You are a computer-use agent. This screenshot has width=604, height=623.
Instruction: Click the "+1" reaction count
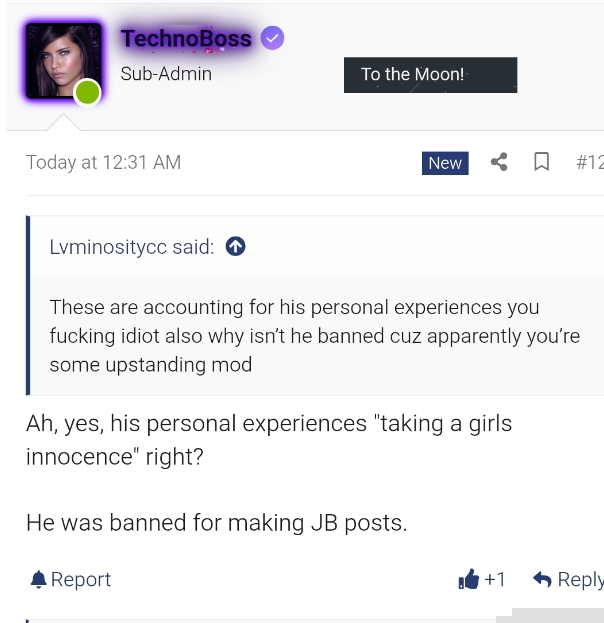(495, 579)
